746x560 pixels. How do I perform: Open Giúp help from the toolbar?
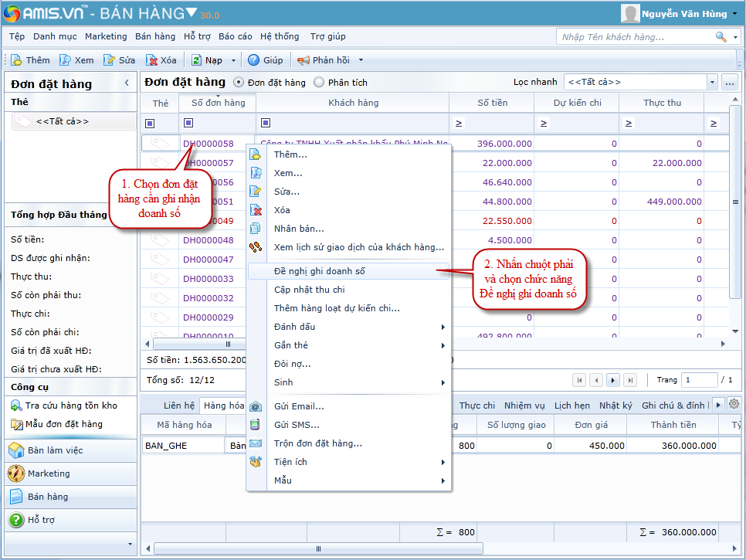pyautogui.click(x=254, y=60)
